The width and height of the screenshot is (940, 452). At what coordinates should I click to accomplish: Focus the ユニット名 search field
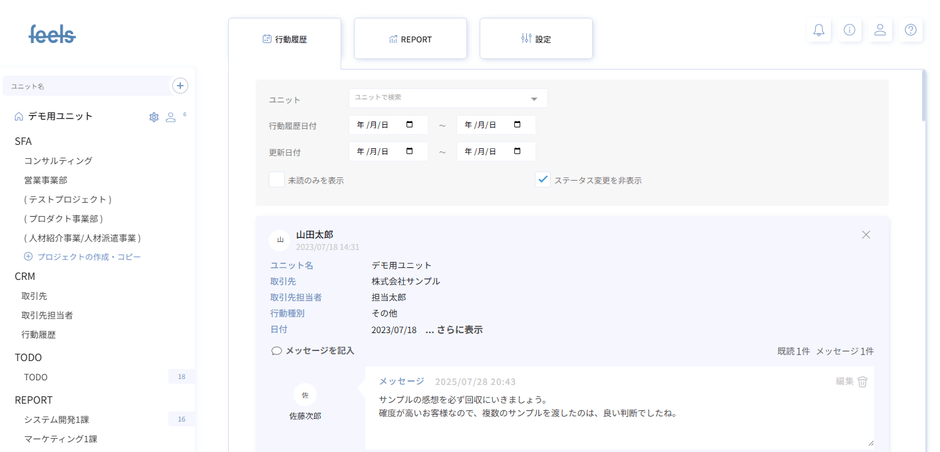(x=87, y=86)
